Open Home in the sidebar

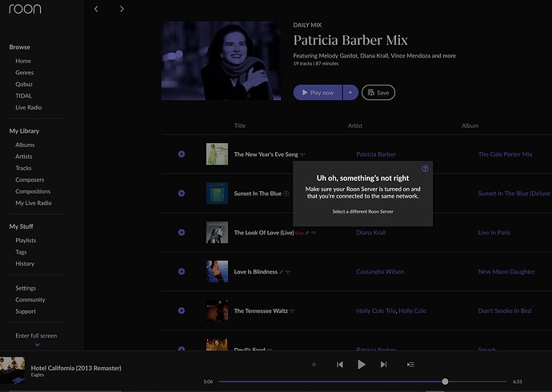23,61
